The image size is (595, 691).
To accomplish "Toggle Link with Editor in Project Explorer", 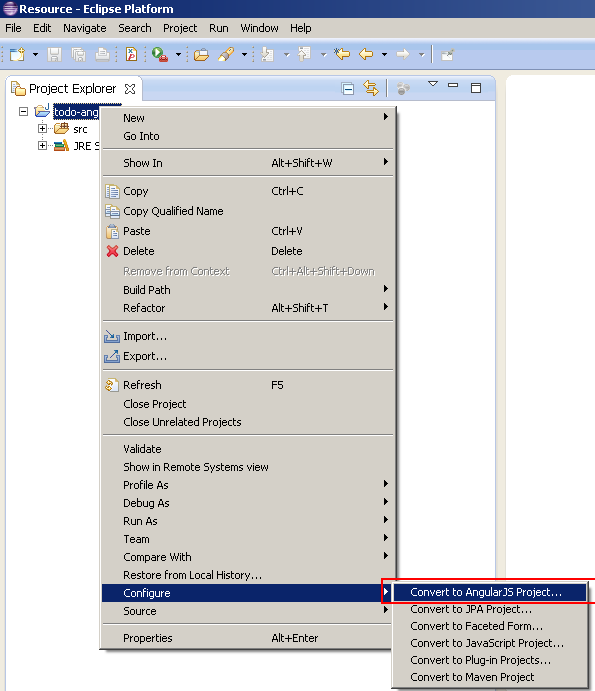I will [371, 88].
